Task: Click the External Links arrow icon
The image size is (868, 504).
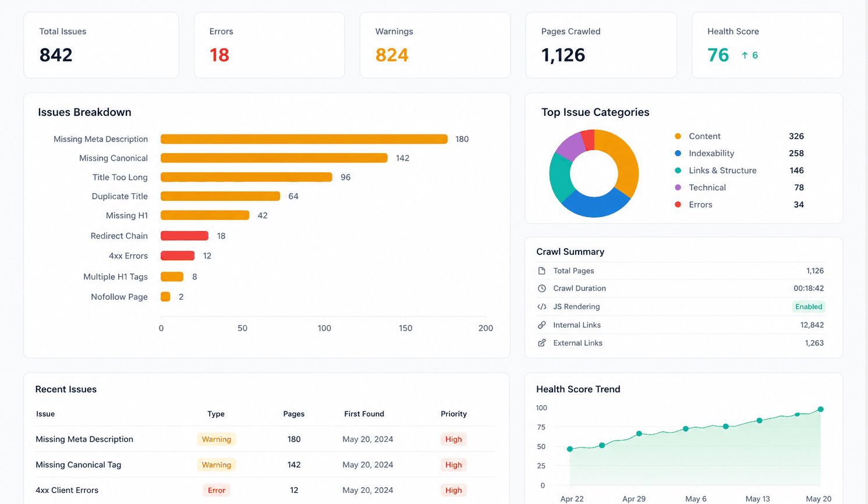Action: pyautogui.click(x=542, y=343)
